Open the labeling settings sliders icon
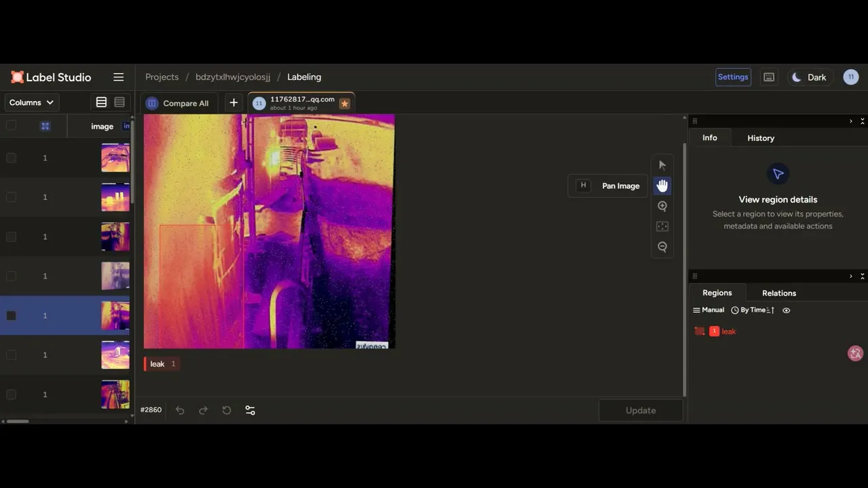 click(250, 410)
